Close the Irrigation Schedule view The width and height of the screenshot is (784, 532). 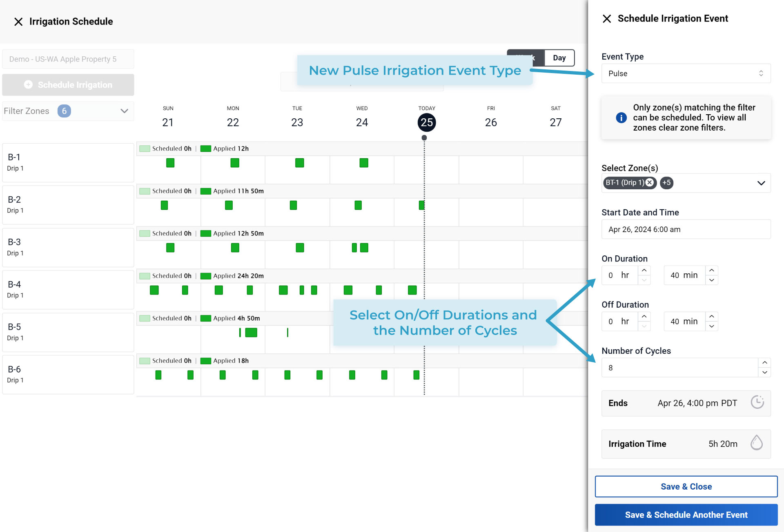click(18, 22)
